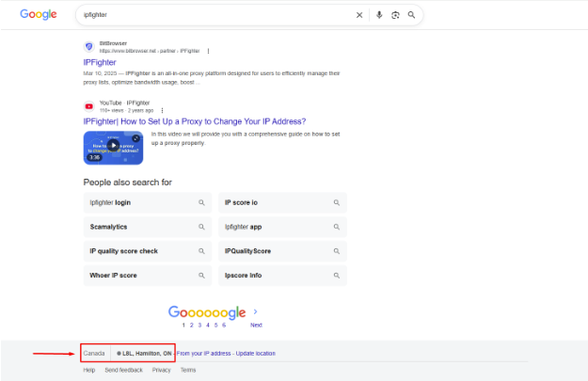The image size is (588, 381).
Task: Click search icon in 'Ipscore info' chip
Action: coord(337,276)
